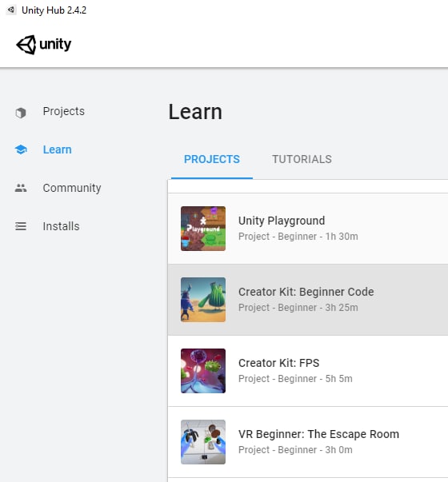Click 'Project - Beginner - 1h 30m' text
This screenshot has height=482, width=448.
point(298,237)
